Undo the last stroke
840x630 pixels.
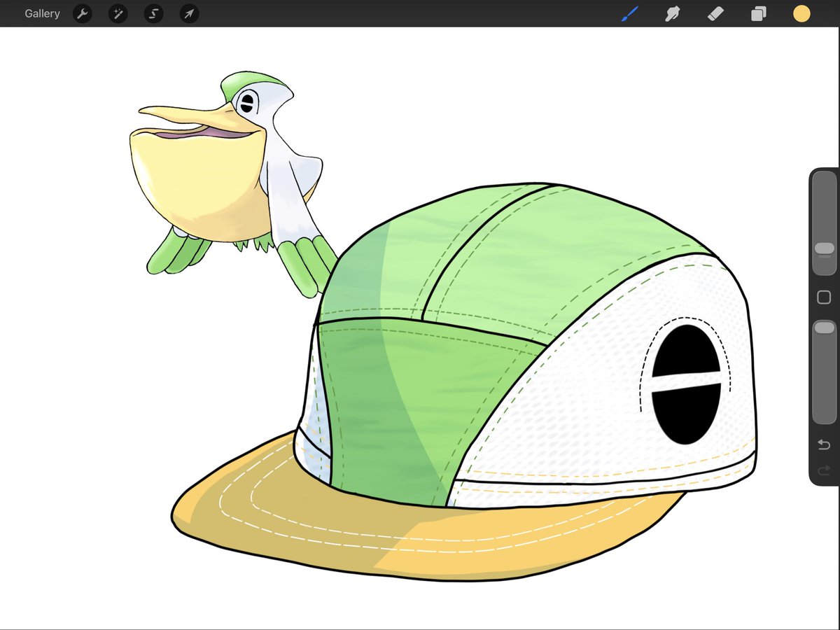824,444
